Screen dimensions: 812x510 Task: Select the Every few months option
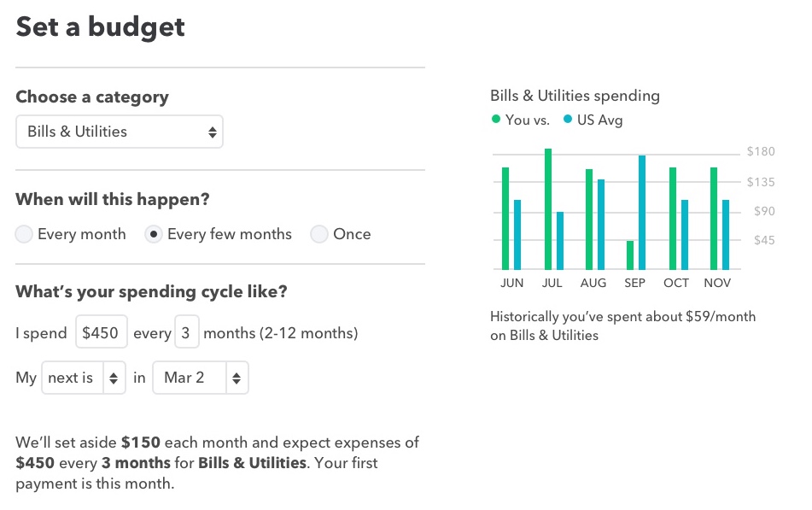tap(155, 234)
